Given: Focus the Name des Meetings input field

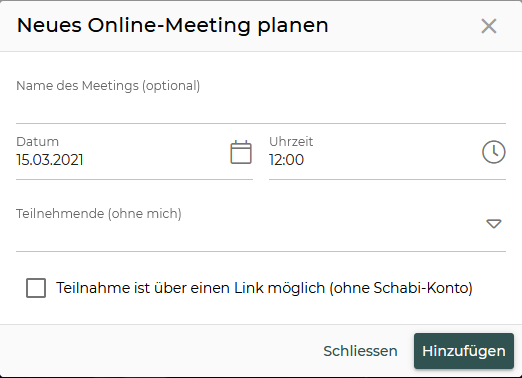Looking at the screenshot, I should [x=261, y=99].
